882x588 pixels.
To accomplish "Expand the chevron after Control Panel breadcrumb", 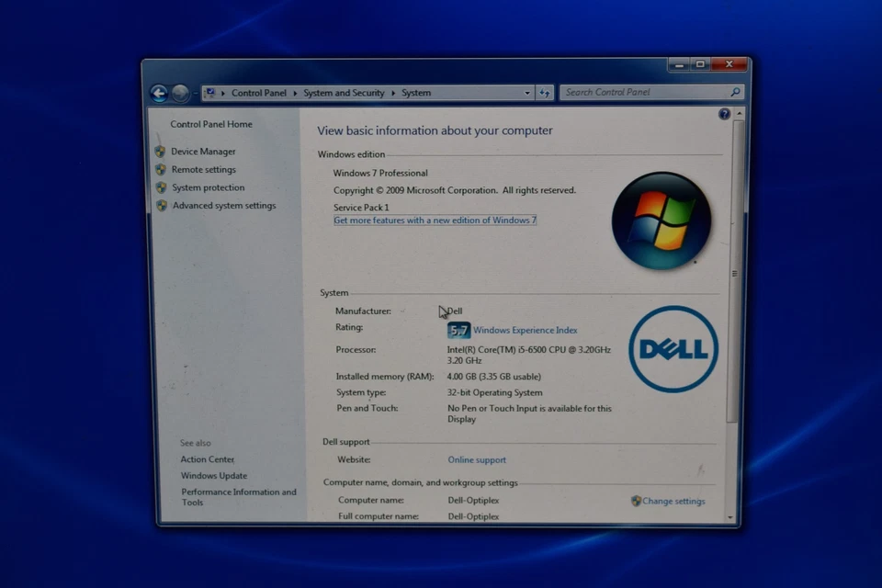I will click(x=296, y=93).
